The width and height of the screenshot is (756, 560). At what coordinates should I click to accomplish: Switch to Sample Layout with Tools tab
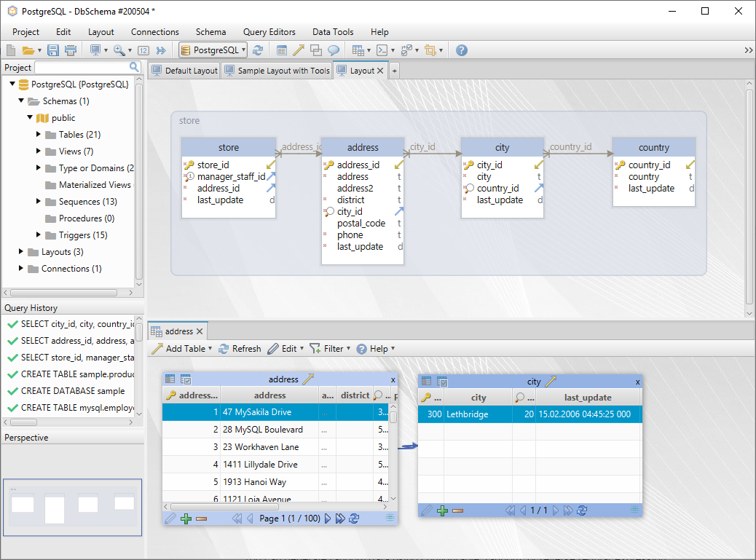coord(277,71)
